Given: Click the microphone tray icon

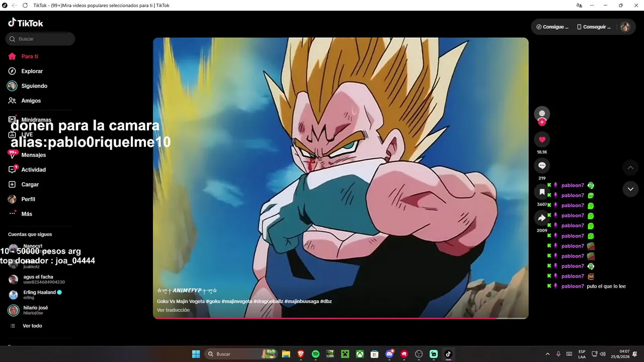Looking at the screenshot, I should (x=558, y=354).
